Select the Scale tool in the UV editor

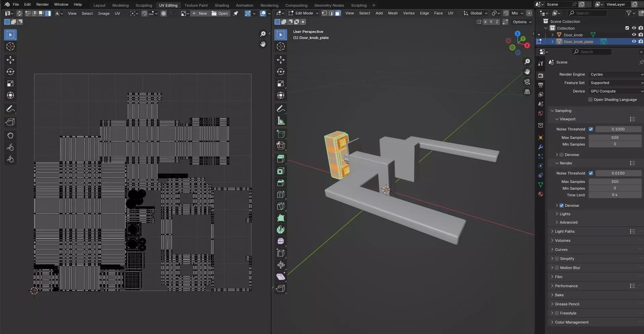10,83
